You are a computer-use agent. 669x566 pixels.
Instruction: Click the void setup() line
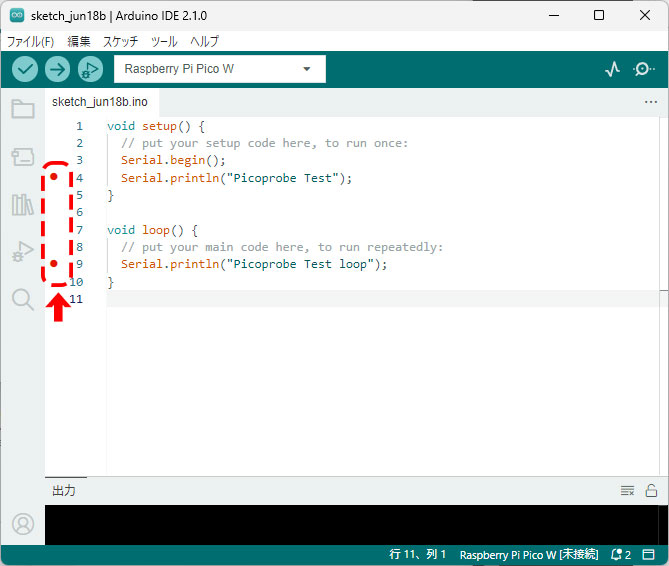pos(156,126)
